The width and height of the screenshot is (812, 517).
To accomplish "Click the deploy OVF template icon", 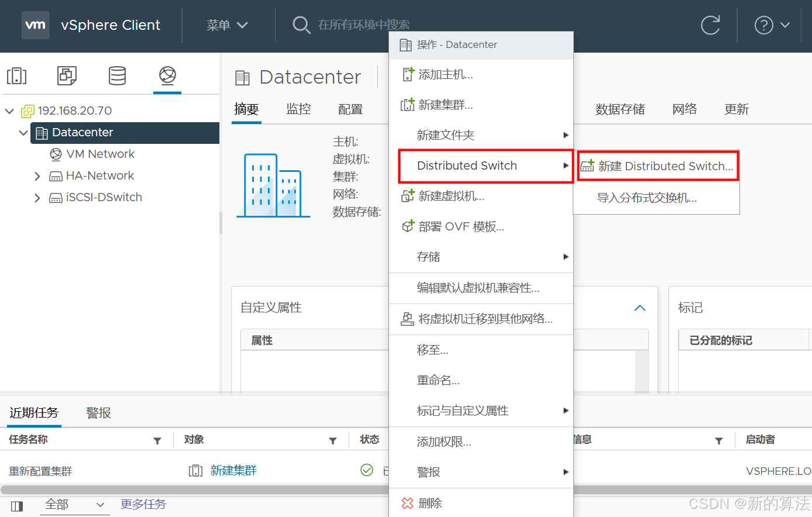I will pyautogui.click(x=408, y=226).
